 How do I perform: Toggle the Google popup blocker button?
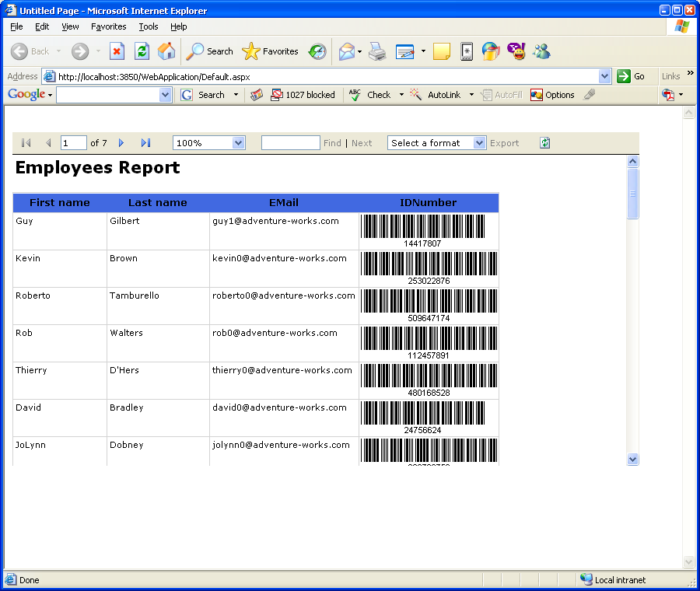pos(303,95)
